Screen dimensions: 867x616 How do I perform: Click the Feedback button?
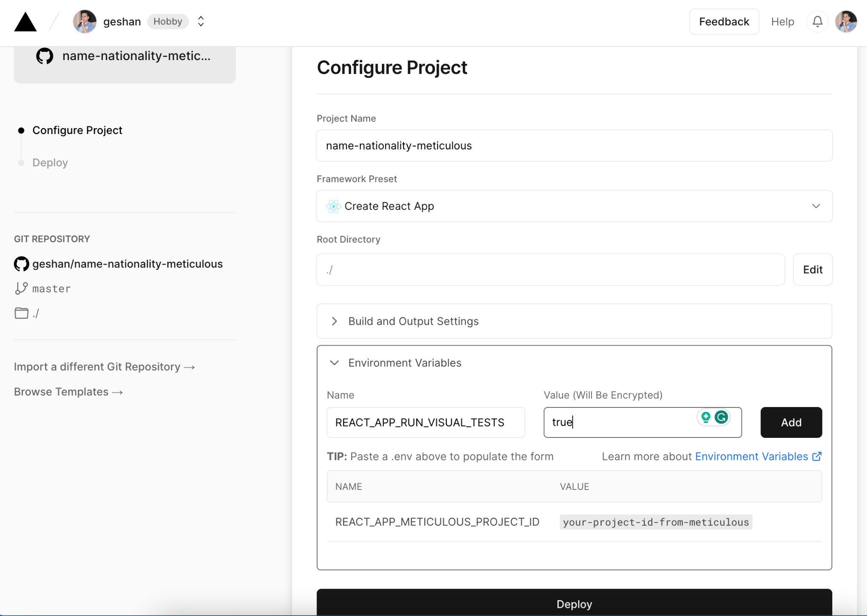[x=723, y=22]
